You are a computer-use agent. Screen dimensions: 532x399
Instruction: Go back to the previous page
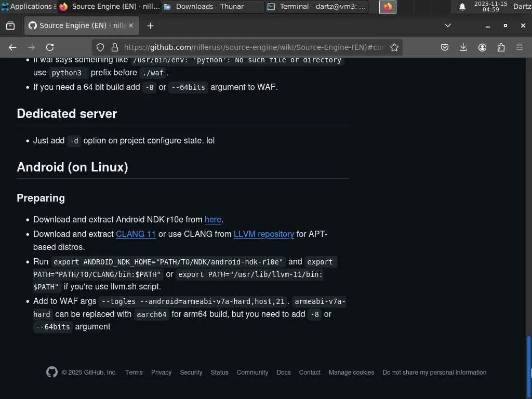coord(12,47)
